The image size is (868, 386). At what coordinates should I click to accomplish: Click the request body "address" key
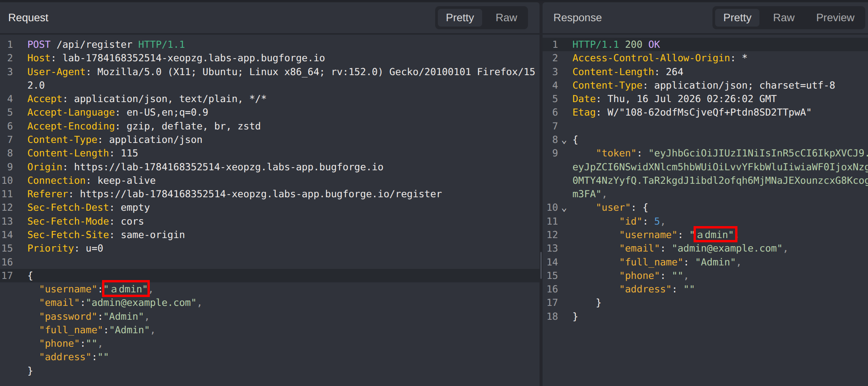[65, 357]
